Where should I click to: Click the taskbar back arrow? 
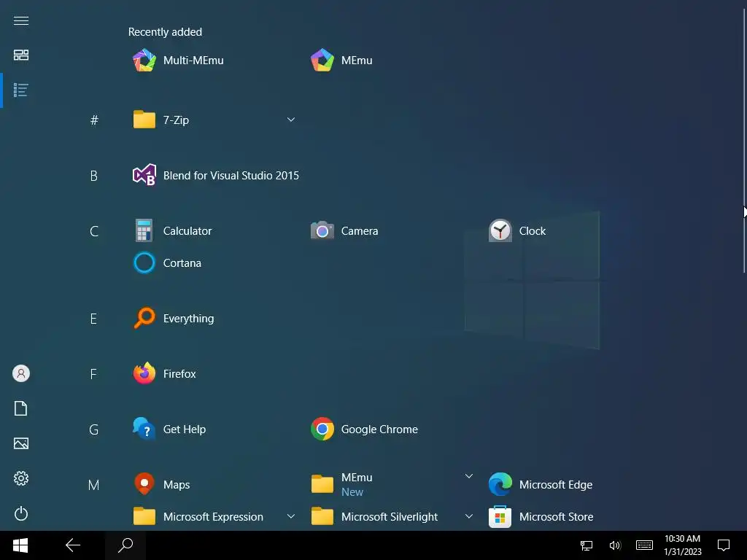pos(73,545)
